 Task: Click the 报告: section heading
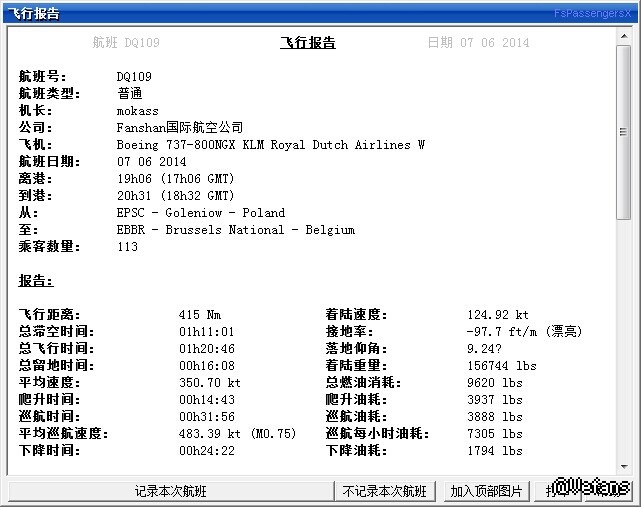[36, 281]
